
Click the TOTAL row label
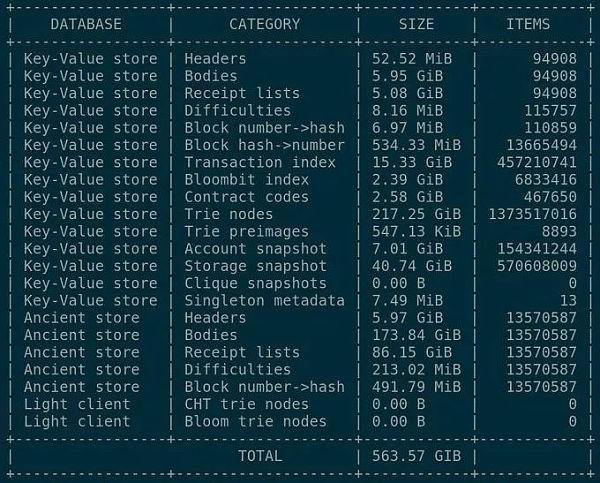tap(259, 455)
